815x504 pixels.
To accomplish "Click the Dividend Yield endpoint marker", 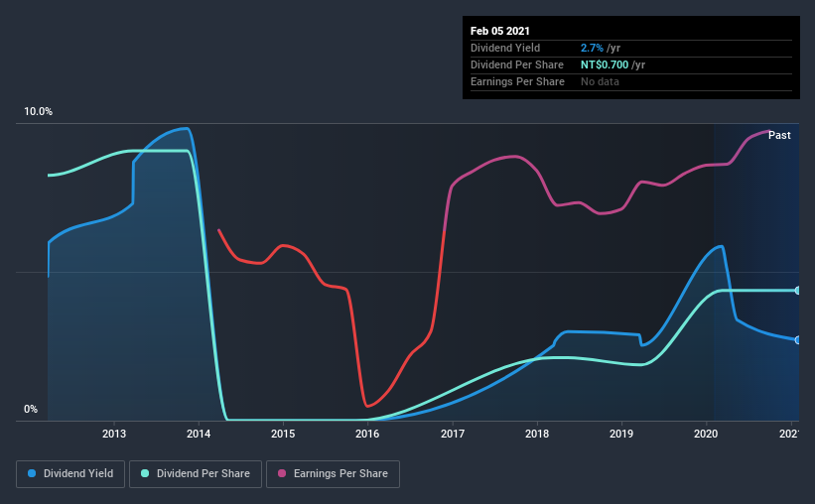I will point(797,340).
